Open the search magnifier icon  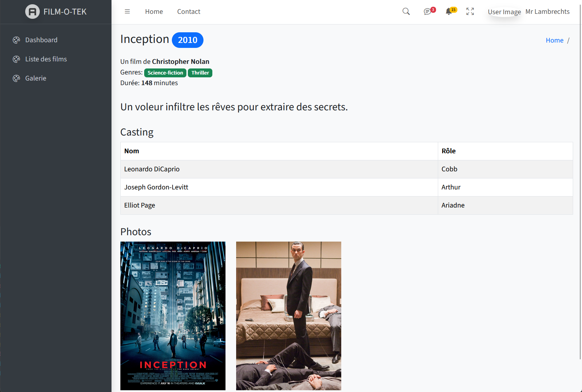406,12
